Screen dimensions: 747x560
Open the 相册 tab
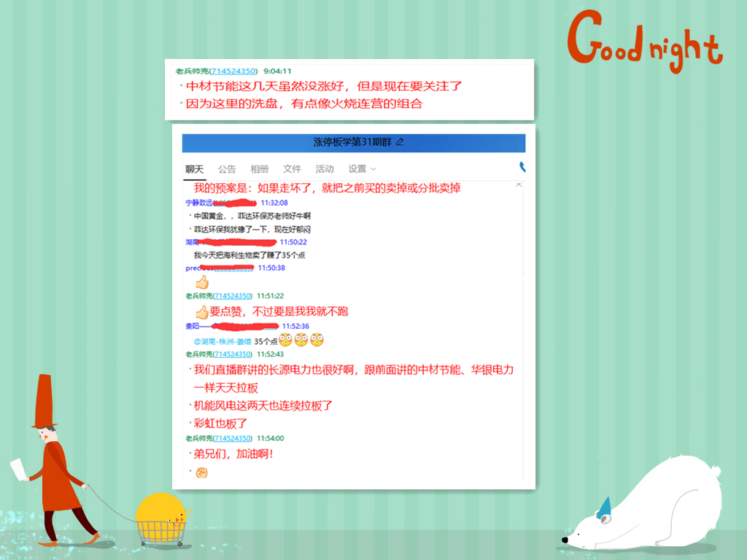(259, 169)
